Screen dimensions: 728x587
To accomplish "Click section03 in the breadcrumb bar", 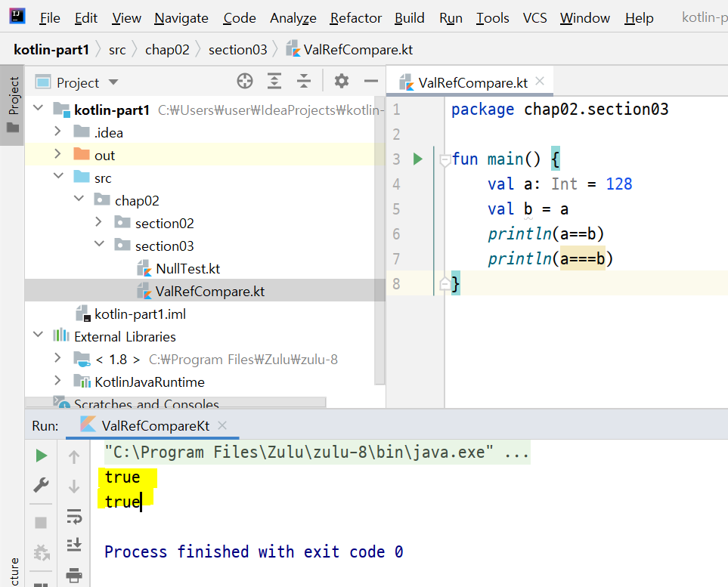I will (237, 49).
